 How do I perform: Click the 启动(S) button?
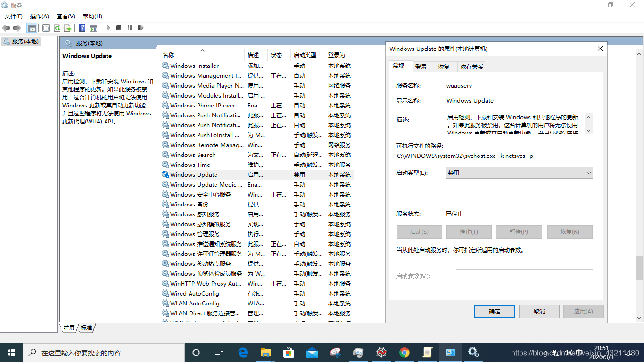419,232
